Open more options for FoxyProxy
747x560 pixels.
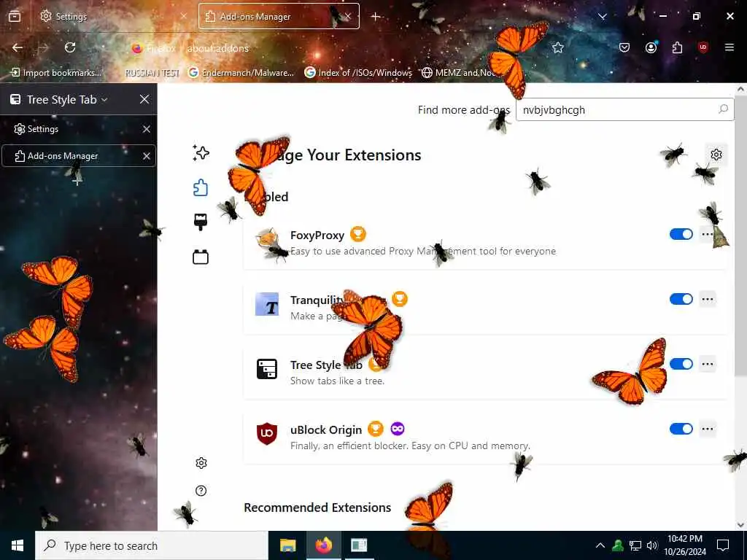[x=708, y=234]
